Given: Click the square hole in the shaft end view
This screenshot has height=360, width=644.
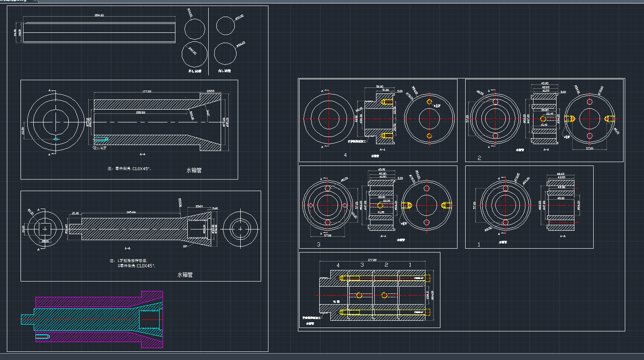Looking at the screenshot, I should pyautogui.click(x=45, y=229).
